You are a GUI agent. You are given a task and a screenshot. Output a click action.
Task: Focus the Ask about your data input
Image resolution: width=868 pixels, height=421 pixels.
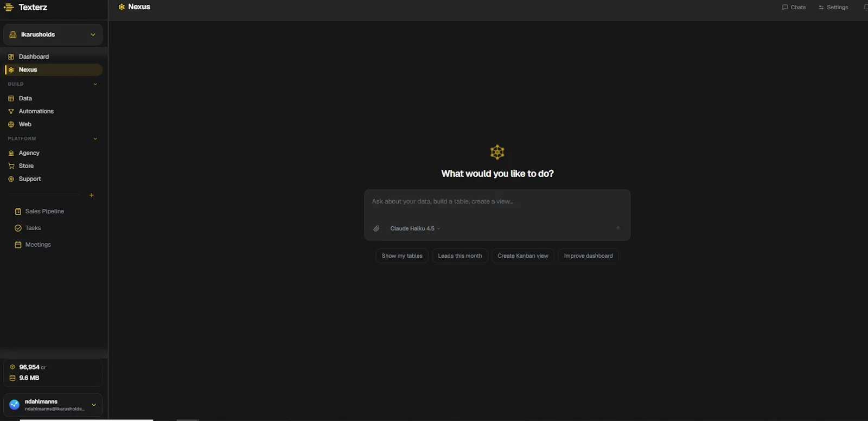pyautogui.click(x=497, y=202)
